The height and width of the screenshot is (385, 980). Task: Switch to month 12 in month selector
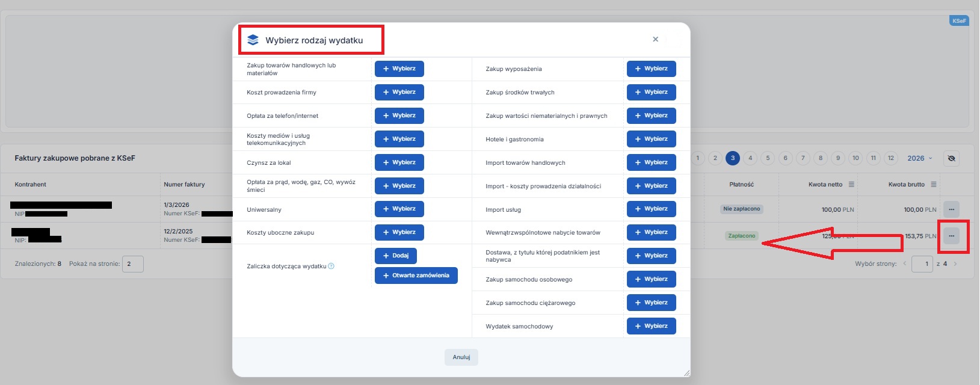pos(891,158)
